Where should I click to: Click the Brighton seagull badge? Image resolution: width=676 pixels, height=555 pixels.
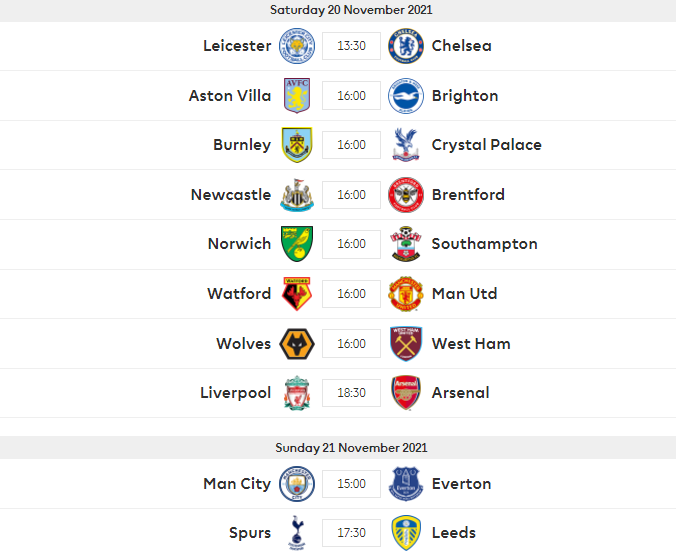click(x=406, y=96)
